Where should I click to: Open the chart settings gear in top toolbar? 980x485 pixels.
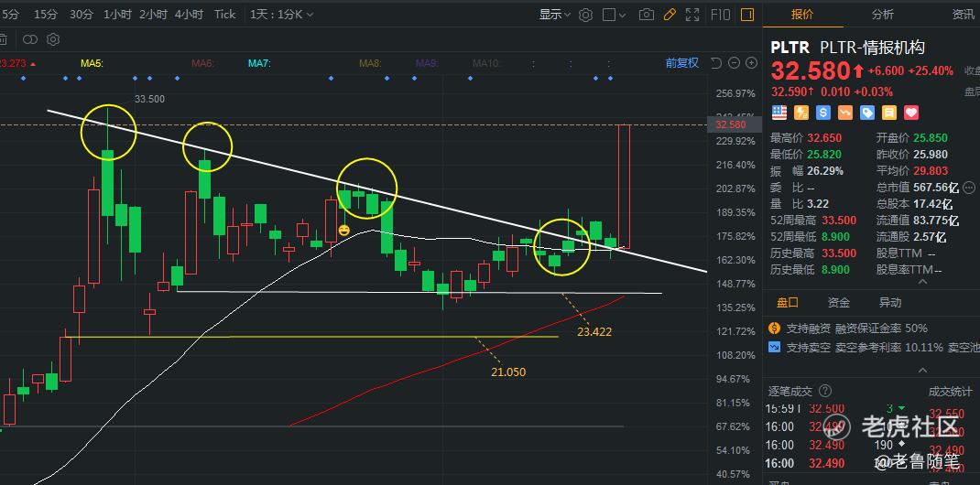[x=585, y=15]
